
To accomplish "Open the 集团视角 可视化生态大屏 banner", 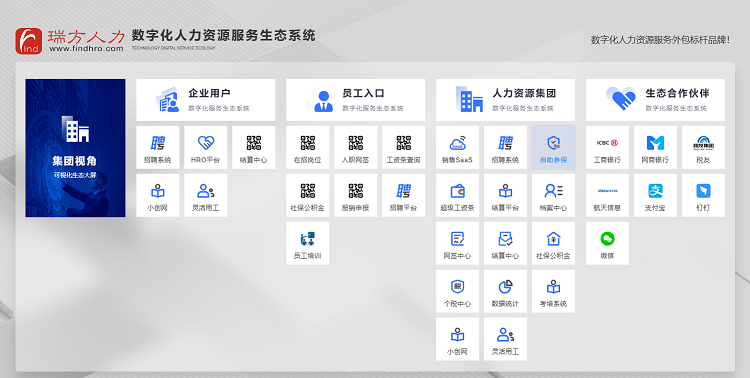I will point(76,148).
